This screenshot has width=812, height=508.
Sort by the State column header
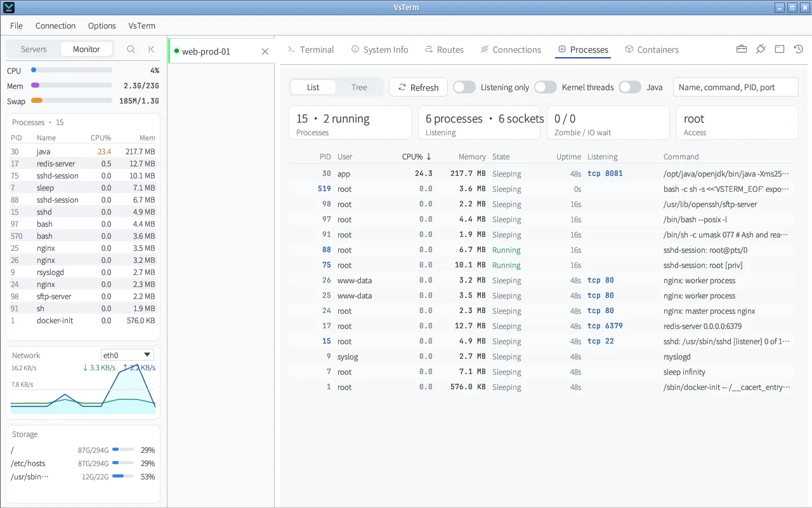coord(501,157)
